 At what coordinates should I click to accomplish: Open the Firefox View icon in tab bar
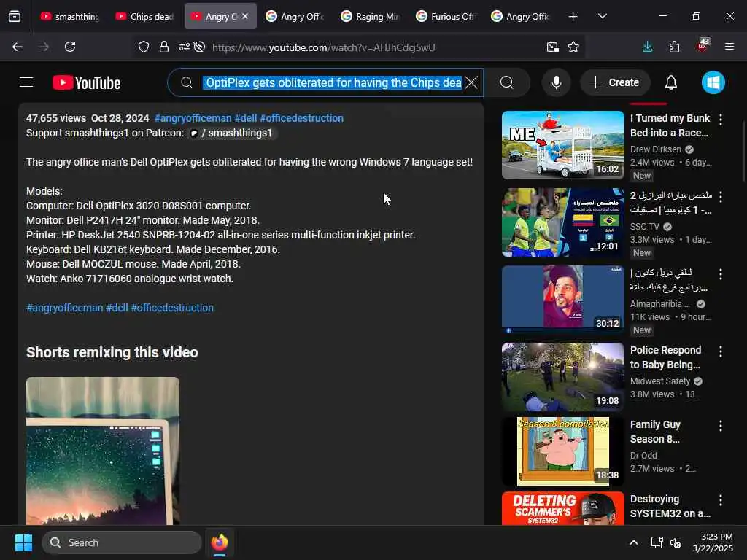[15, 17]
